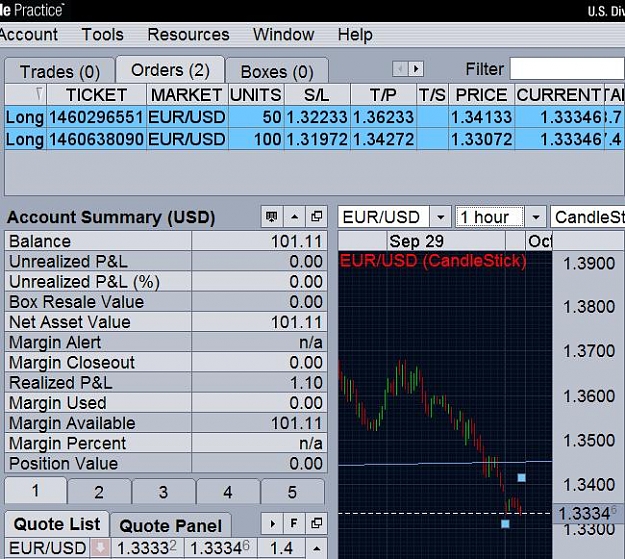The height and width of the screenshot is (559, 625).
Task: Click the Filter input field
Action: 567,69
